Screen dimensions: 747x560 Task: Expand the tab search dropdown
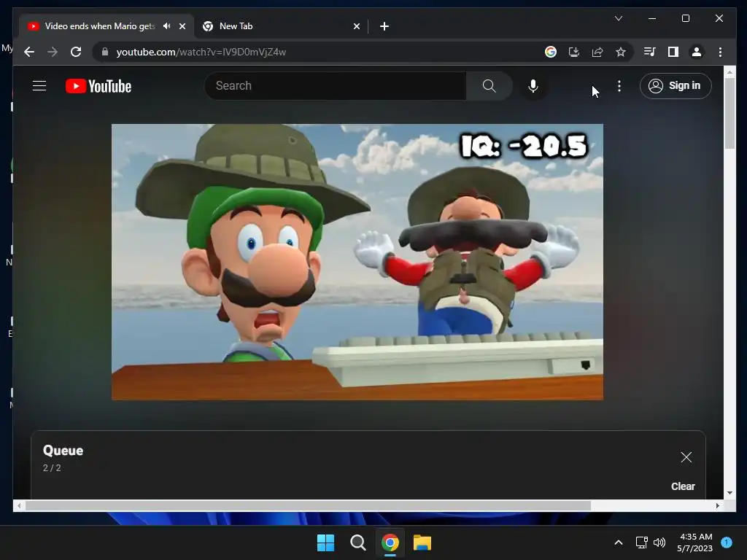tap(619, 18)
